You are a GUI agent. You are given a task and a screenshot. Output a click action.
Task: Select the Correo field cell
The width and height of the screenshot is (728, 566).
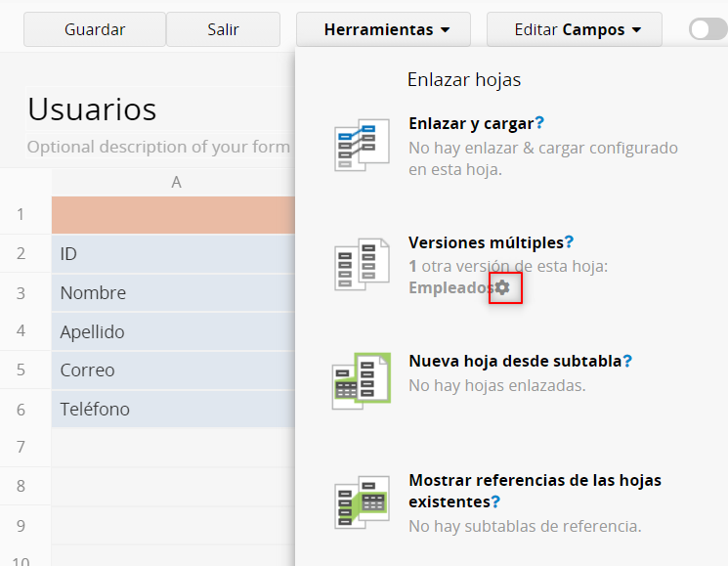[x=173, y=370]
